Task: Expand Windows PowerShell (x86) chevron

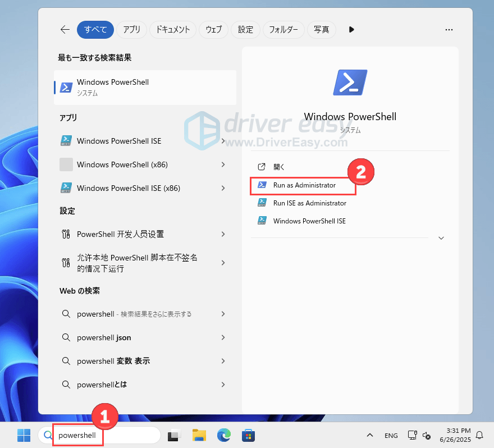Action: [223, 164]
